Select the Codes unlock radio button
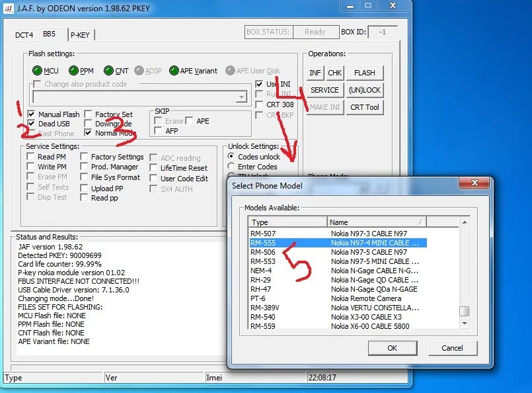The width and height of the screenshot is (532, 393). click(231, 156)
